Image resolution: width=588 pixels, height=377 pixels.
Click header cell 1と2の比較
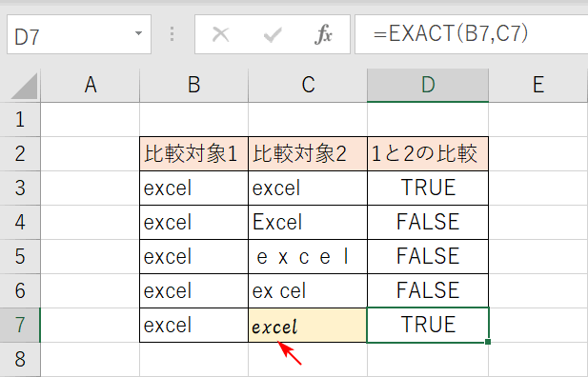coord(428,154)
